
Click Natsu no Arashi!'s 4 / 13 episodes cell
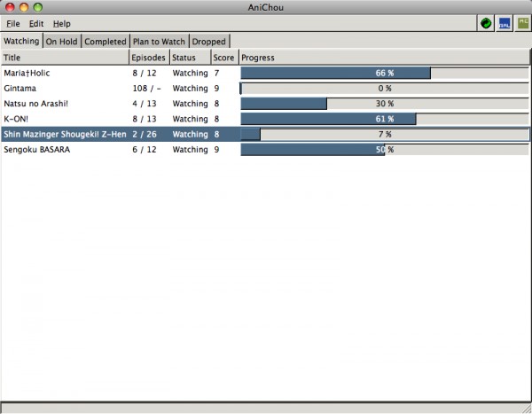[x=145, y=104]
